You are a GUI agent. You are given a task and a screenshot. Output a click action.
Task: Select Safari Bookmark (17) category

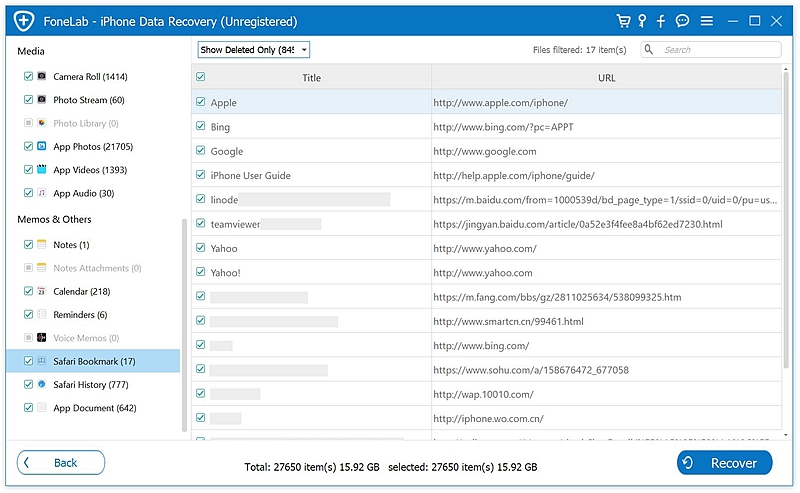click(x=93, y=361)
